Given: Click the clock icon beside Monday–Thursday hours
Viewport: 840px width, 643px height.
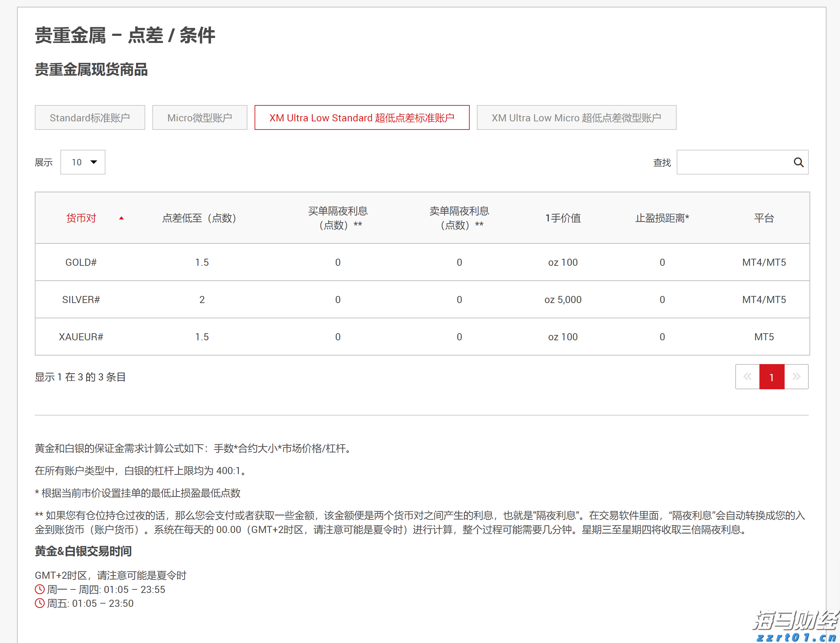Looking at the screenshot, I should pyautogui.click(x=39, y=589).
